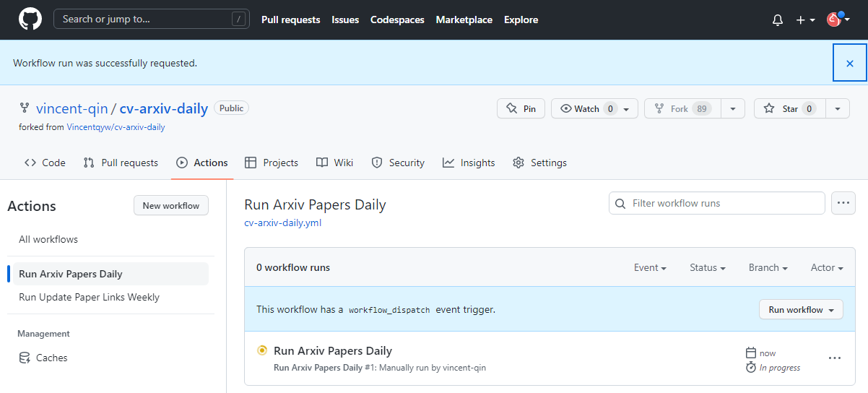Open the cv-arxiv-daily.yml file link
Screen dimensions: 868x393
point(283,223)
